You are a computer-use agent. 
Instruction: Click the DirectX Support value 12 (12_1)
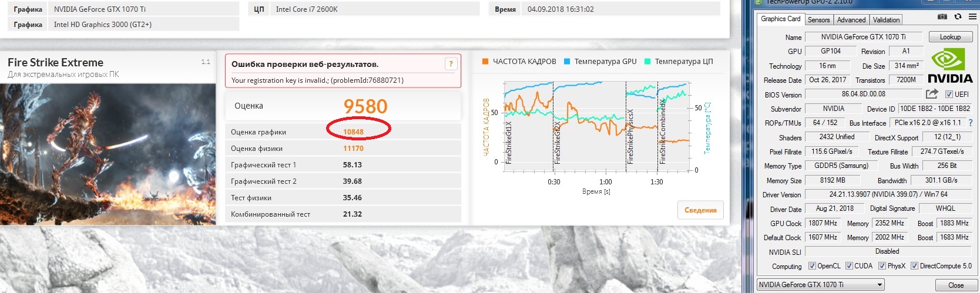(947, 137)
